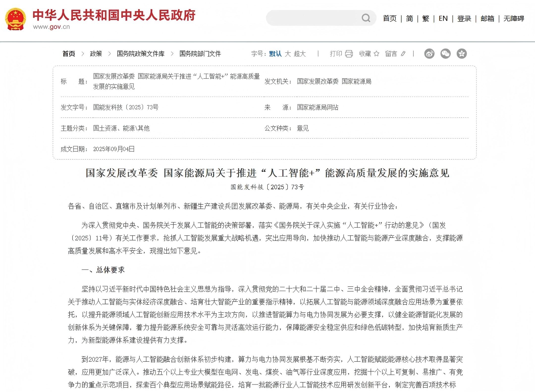Click the 标题： title value in table

(176, 81)
